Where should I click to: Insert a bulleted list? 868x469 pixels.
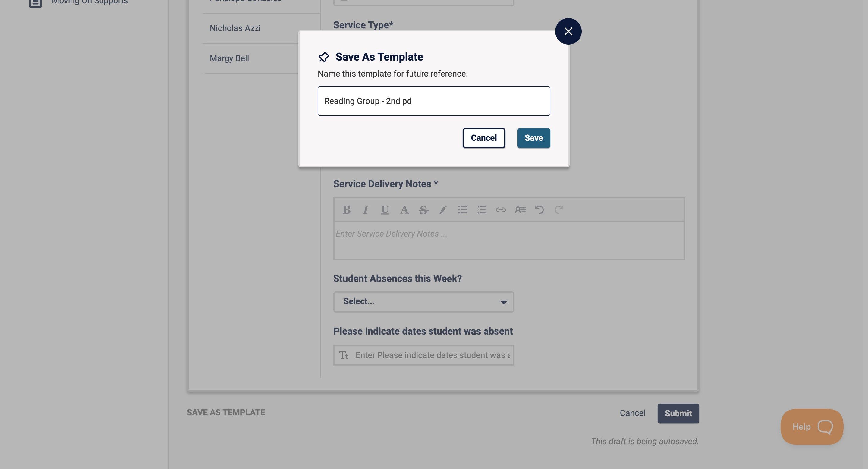click(462, 210)
